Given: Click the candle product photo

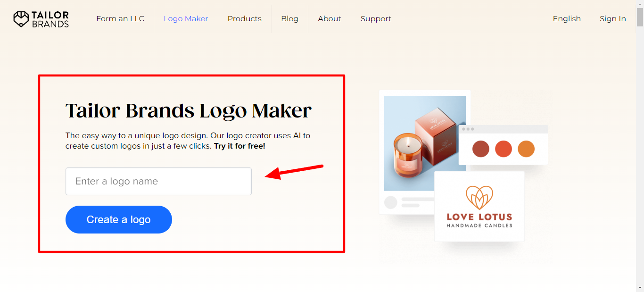Looking at the screenshot, I should [424, 143].
